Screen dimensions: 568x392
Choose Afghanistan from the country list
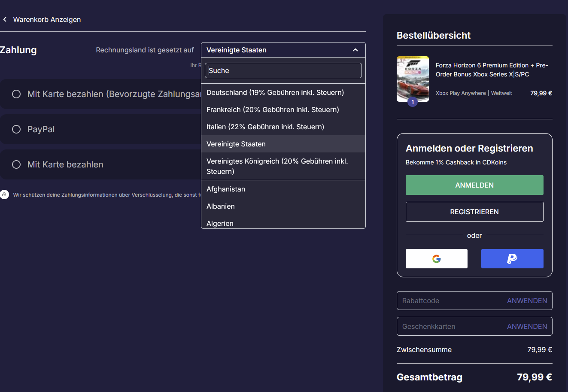pos(283,189)
